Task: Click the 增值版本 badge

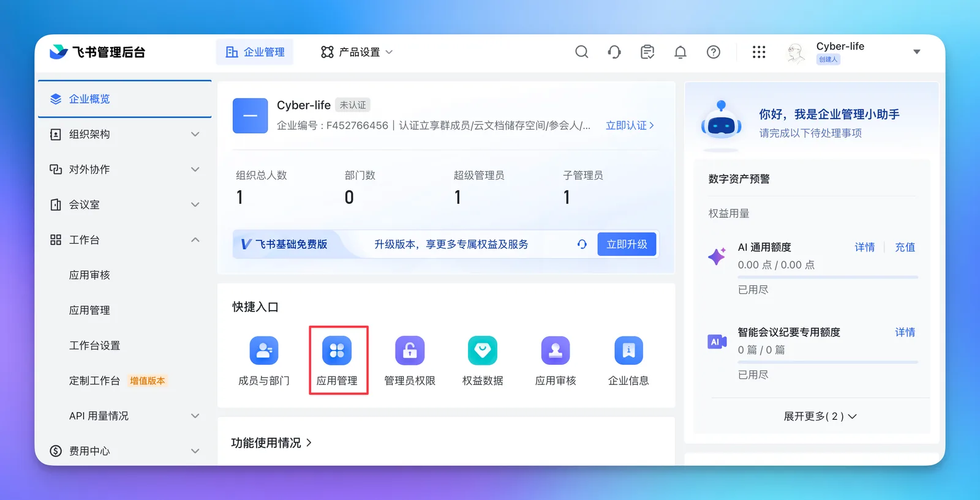Action: coord(147,381)
